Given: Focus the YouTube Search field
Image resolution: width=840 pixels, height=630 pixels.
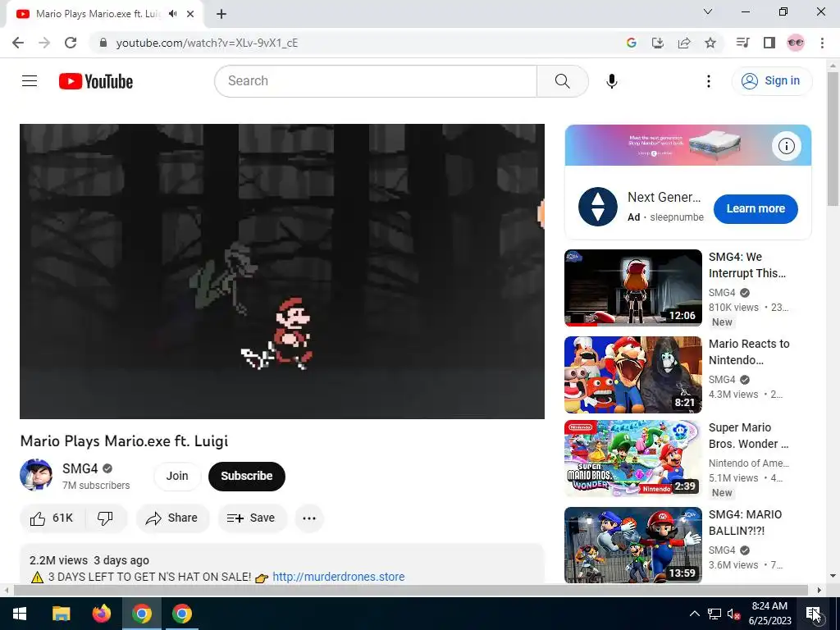Looking at the screenshot, I should pos(376,81).
